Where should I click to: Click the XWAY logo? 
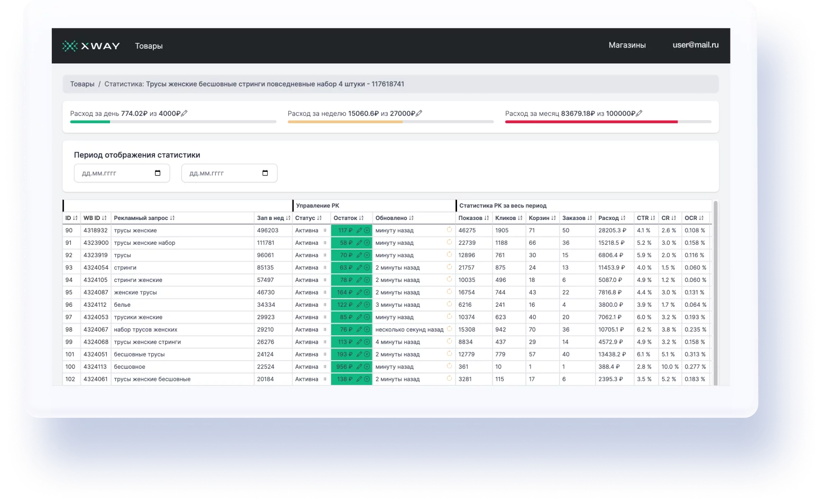click(91, 46)
